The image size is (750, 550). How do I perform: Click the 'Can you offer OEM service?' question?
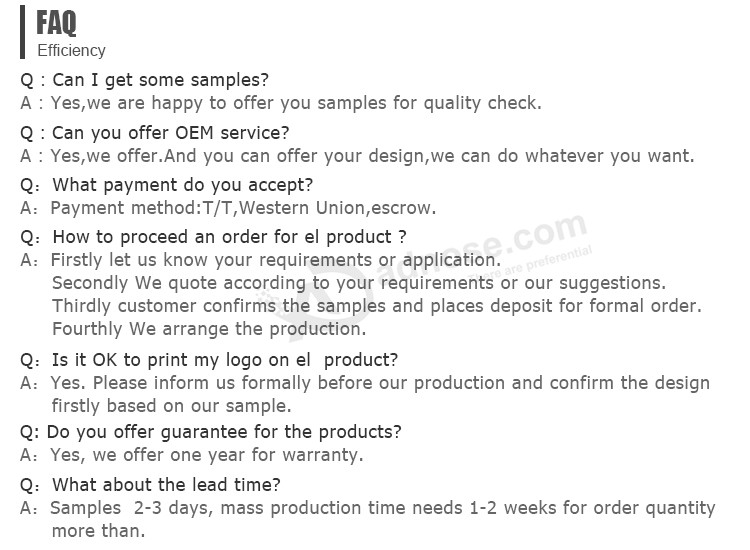point(154,133)
